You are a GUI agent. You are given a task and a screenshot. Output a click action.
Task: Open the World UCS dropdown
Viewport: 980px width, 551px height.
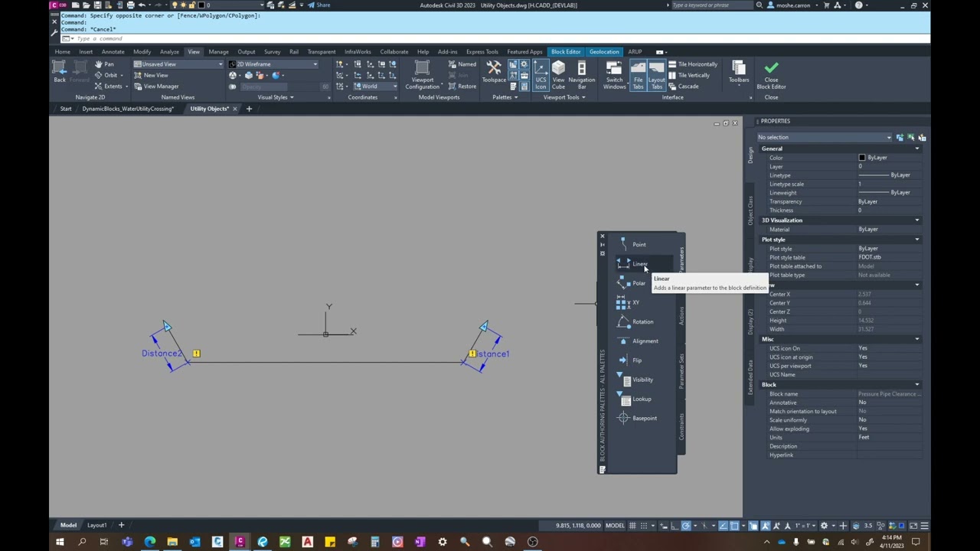(x=376, y=86)
